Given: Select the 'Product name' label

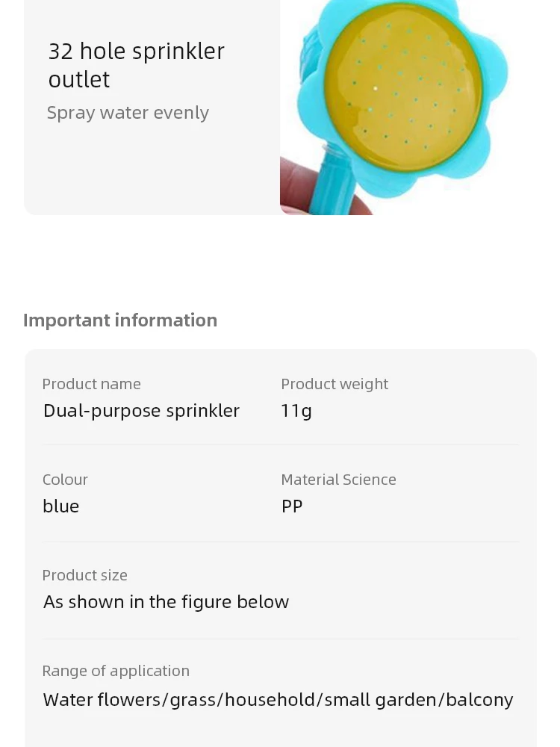Looking at the screenshot, I should tap(91, 384).
